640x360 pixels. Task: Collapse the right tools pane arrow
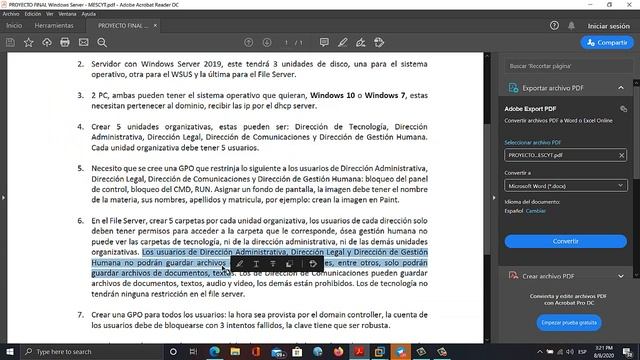[x=494, y=198]
